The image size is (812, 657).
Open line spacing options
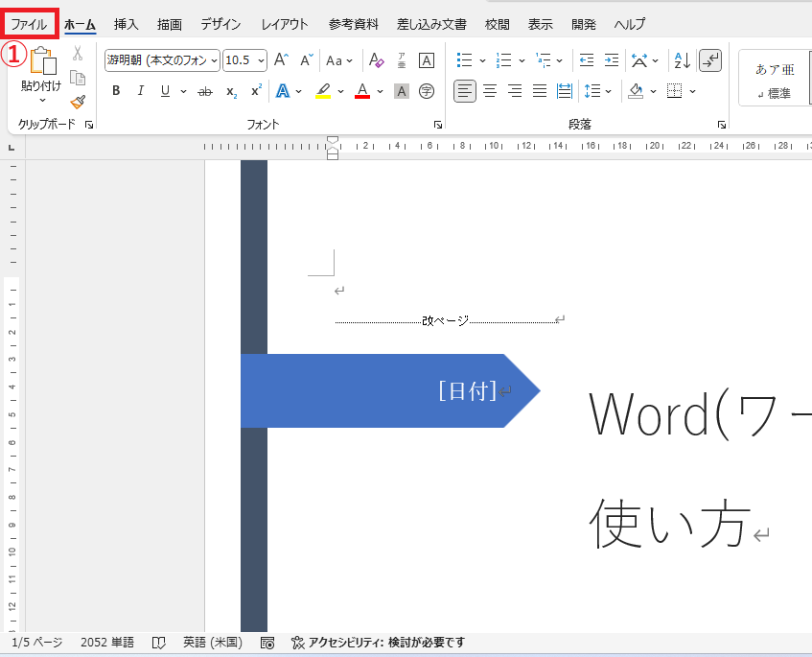[592, 92]
